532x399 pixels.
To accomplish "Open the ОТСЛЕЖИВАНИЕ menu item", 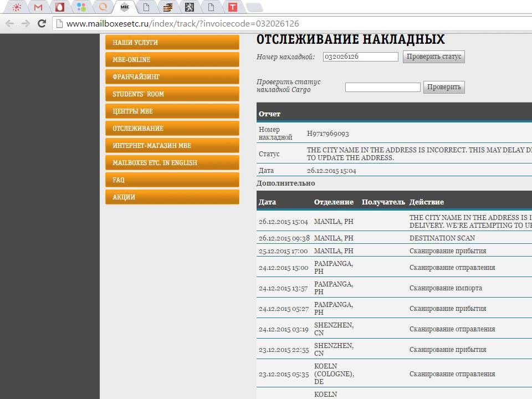I will tap(172, 128).
